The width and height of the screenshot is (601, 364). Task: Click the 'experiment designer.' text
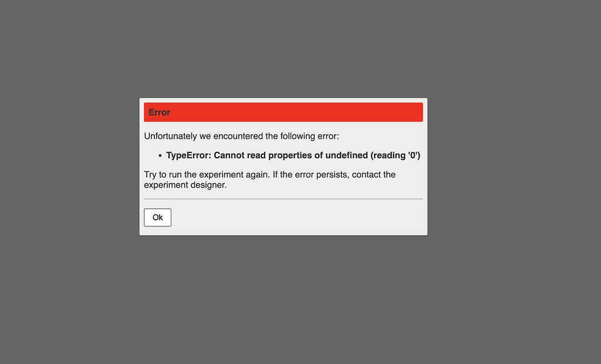point(185,185)
